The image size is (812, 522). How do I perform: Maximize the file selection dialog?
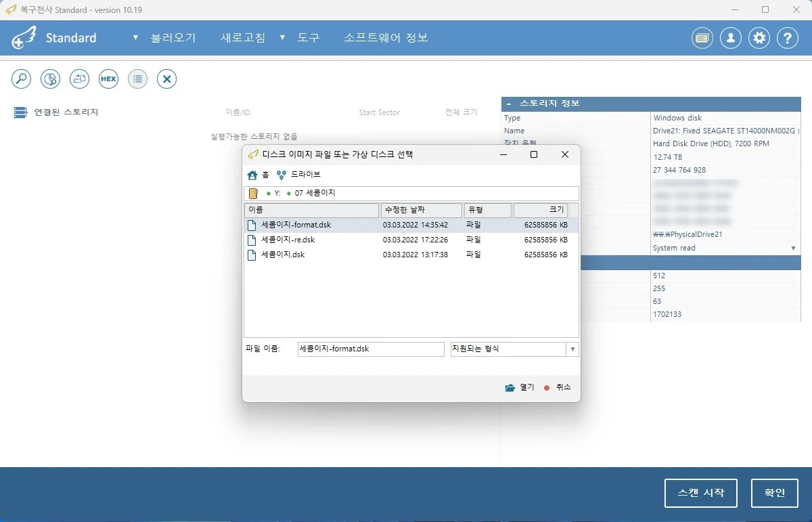point(534,154)
